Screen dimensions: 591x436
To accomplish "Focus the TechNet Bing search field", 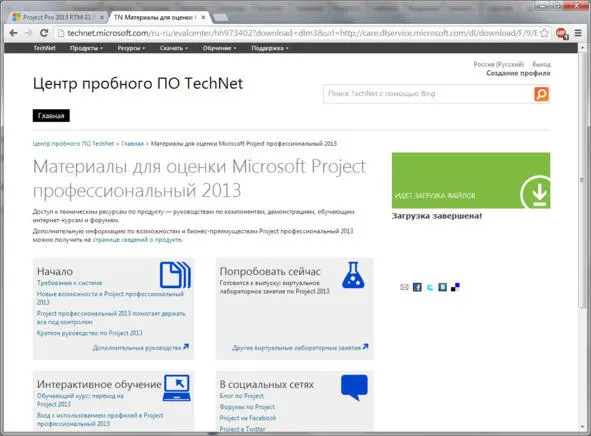I will 429,94.
